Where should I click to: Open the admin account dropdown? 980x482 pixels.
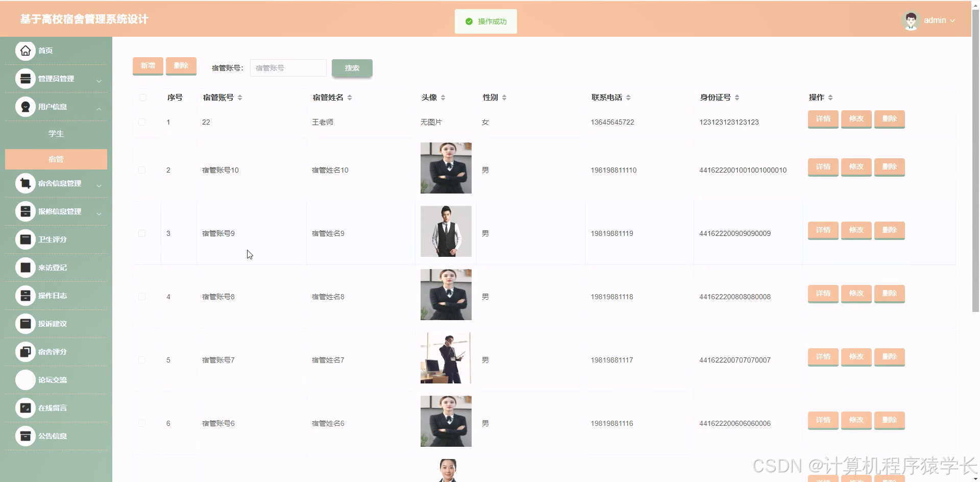pos(939,20)
